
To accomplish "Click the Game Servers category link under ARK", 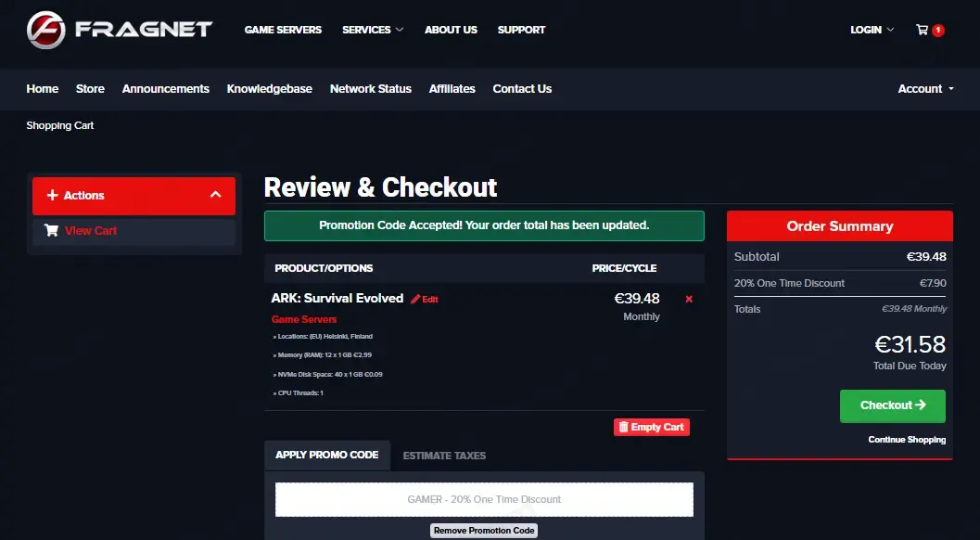I will coord(304,319).
